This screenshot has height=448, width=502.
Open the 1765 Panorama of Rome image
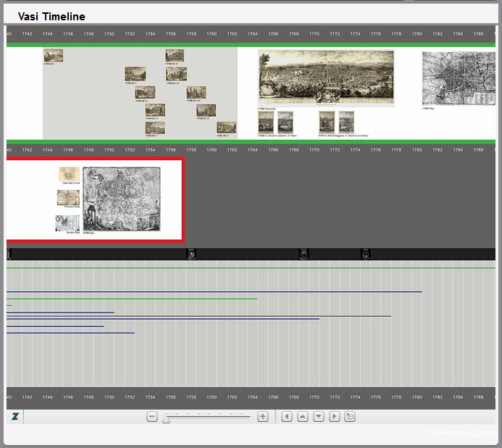pos(326,78)
